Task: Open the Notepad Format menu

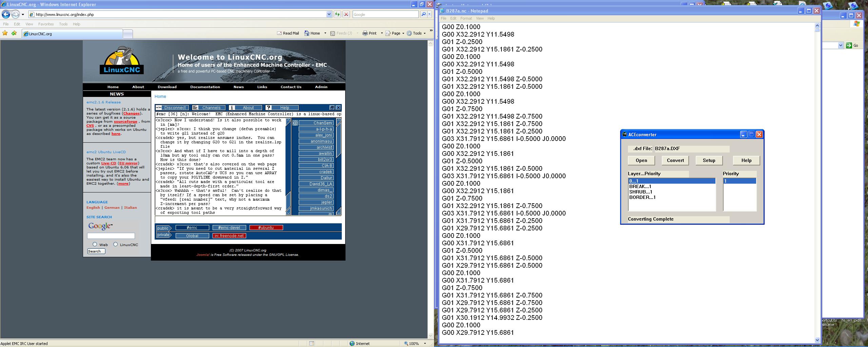Action: (466, 18)
